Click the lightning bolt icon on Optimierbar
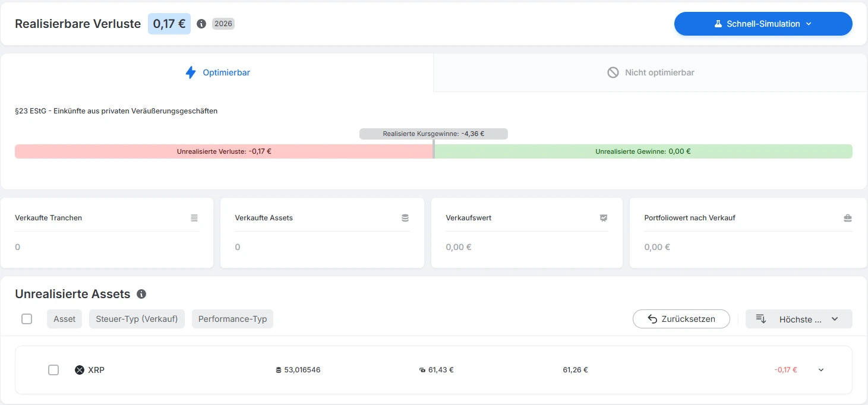868x405 pixels. [x=191, y=72]
